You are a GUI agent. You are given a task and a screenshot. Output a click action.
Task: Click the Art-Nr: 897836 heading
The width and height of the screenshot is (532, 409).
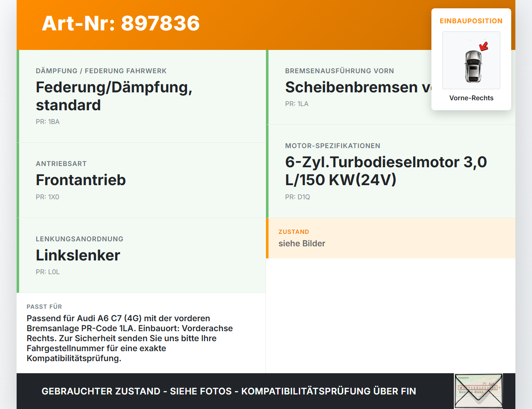click(x=121, y=23)
